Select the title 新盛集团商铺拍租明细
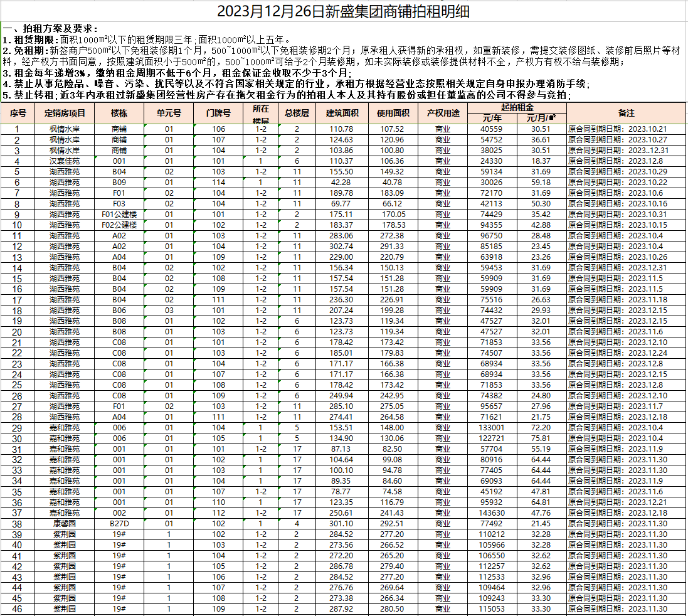This screenshot has width=688, height=616. point(344,12)
